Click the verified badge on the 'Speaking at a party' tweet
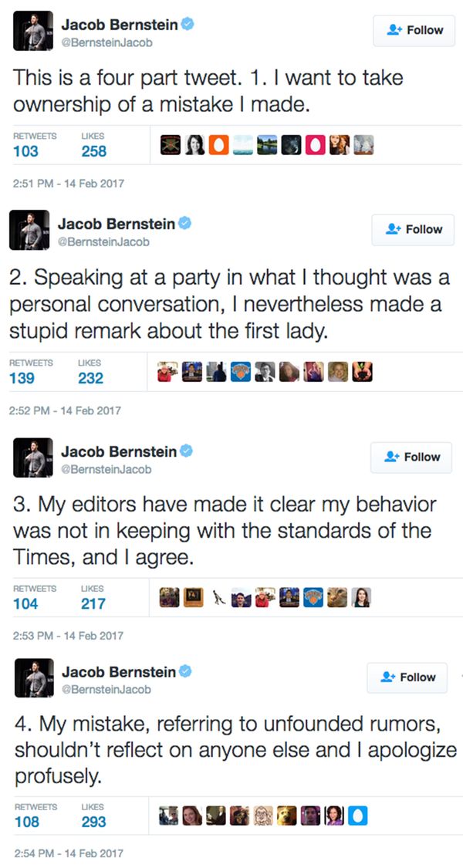463x868 pixels. tap(184, 224)
